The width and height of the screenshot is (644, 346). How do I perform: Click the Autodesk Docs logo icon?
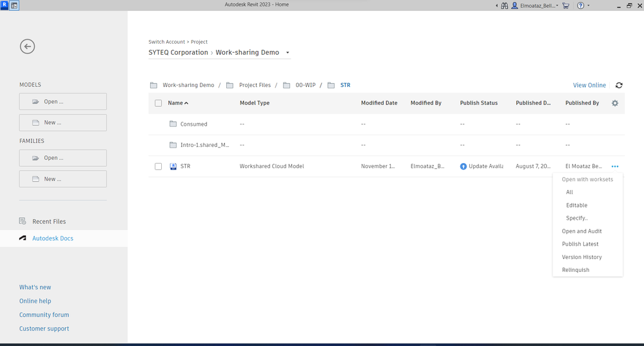[23, 238]
